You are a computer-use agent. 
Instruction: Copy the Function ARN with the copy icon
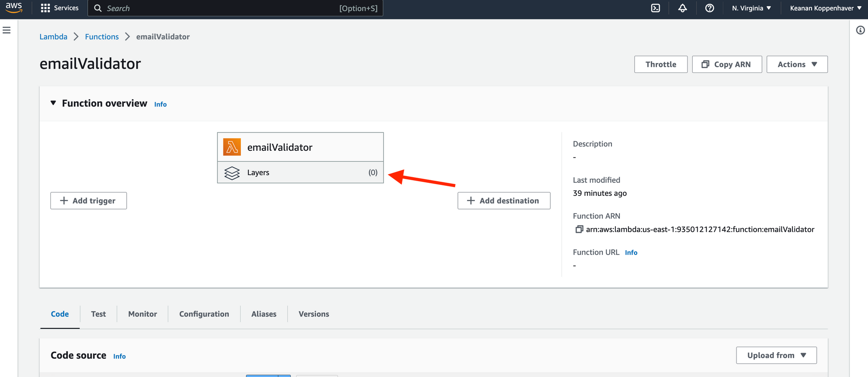pos(579,229)
